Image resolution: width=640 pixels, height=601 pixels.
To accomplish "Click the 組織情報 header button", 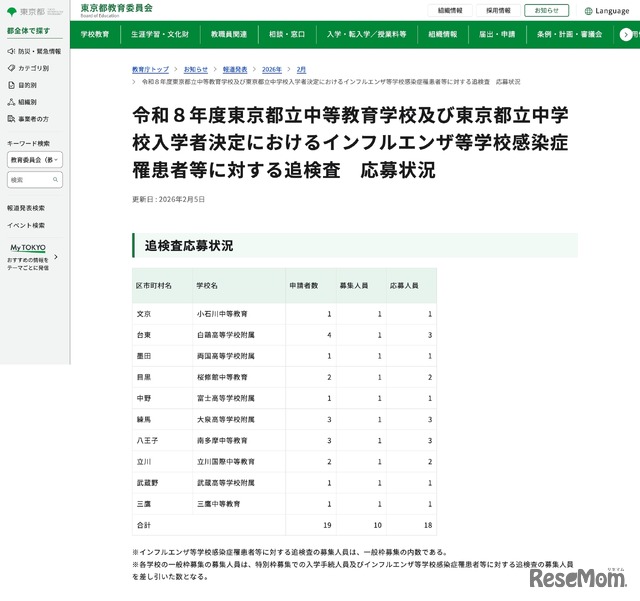I will (450, 10).
